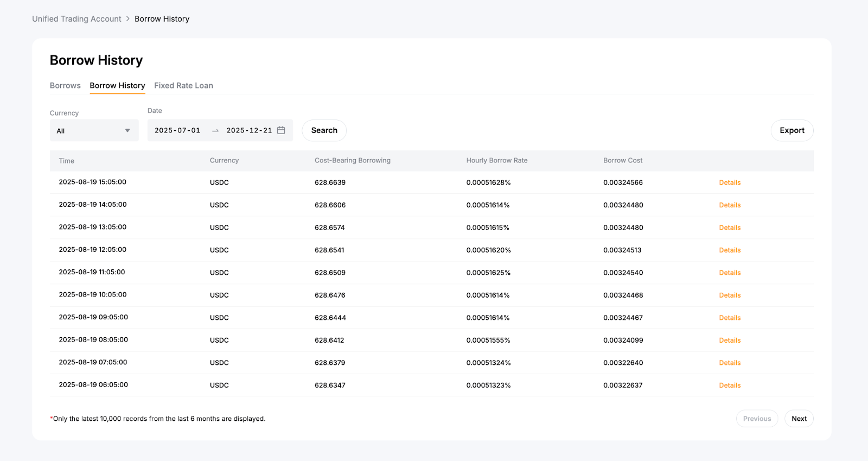The height and width of the screenshot is (461, 868).
Task: Click the Previous page button
Action: click(757, 419)
